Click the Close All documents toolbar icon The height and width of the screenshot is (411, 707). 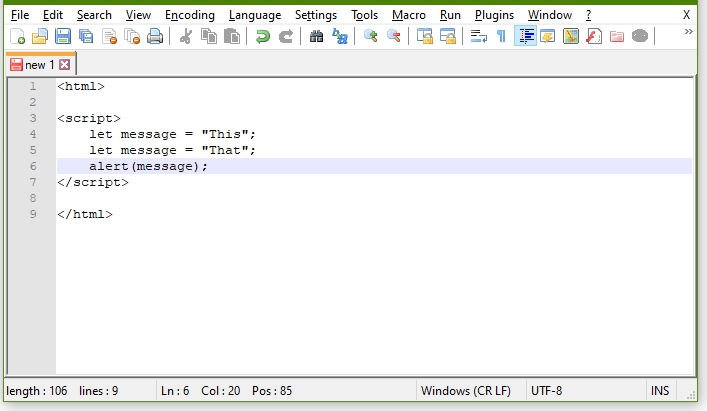[x=132, y=36]
